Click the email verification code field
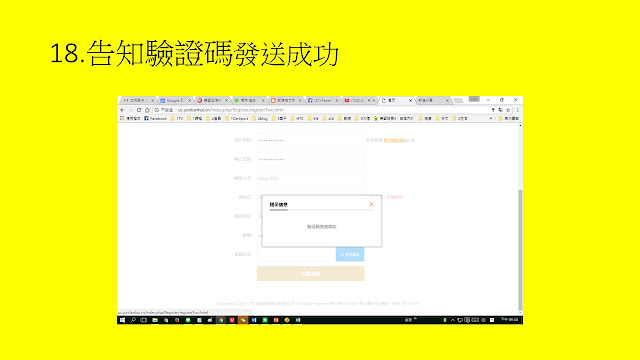Viewport: 640px width, 360px height. pyautogui.click(x=296, y=254)
